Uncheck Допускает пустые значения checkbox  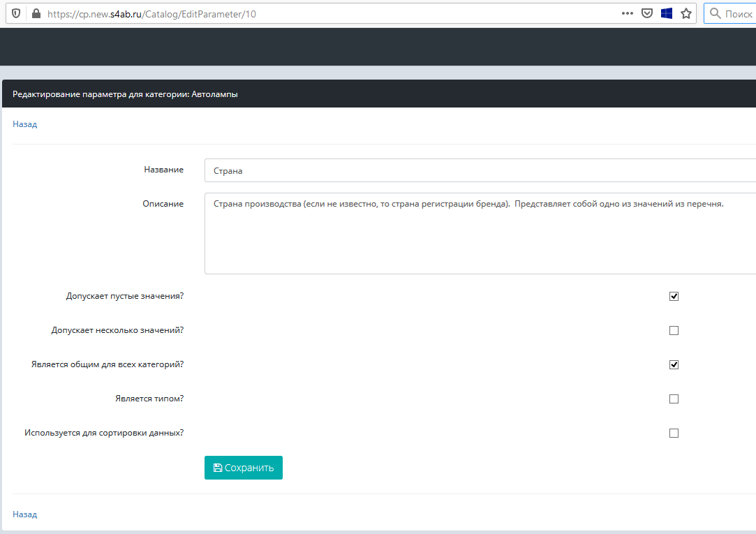674,296
